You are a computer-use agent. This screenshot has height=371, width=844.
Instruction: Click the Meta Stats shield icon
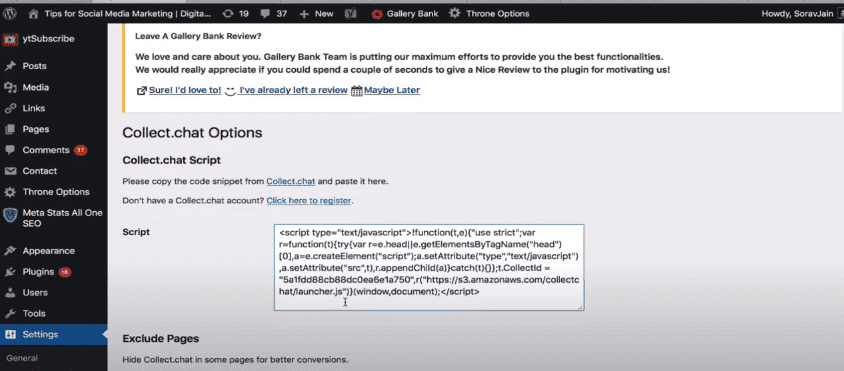tap(10, 215)
